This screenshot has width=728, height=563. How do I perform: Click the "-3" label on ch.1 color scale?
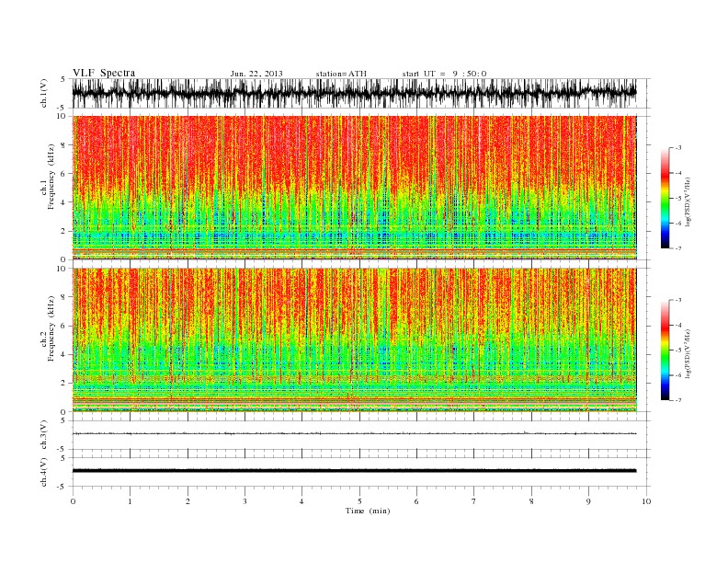[x=678, y=148]
